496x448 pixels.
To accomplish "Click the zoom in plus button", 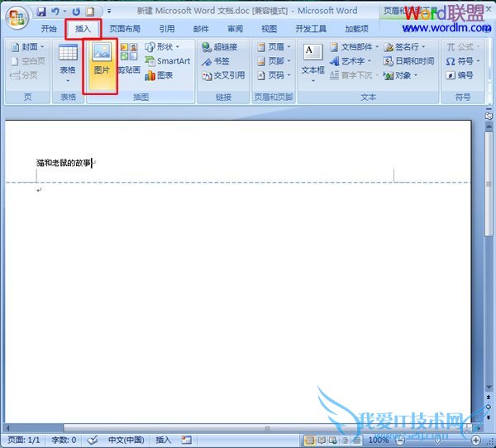I will pyautogui.click(x=476, y=440).
